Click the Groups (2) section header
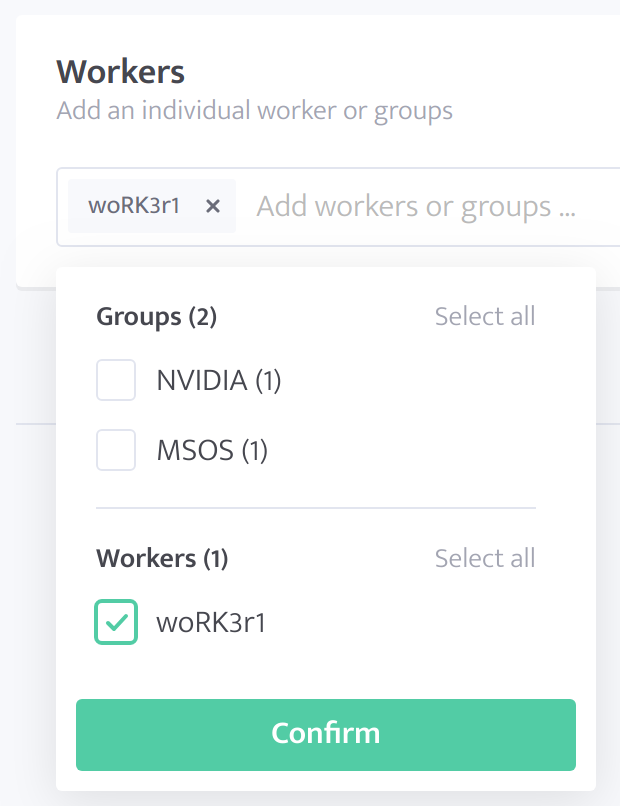The image size is (620, 806). click(156, 317)
